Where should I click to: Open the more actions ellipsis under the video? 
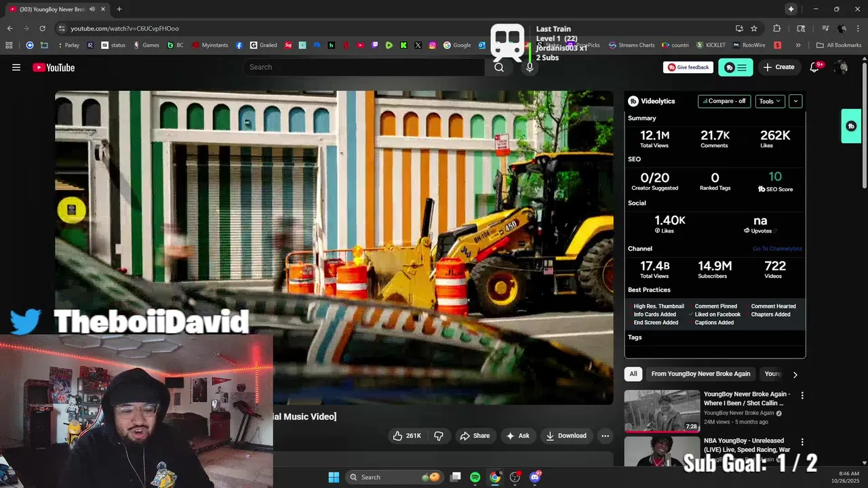[605, 436]
